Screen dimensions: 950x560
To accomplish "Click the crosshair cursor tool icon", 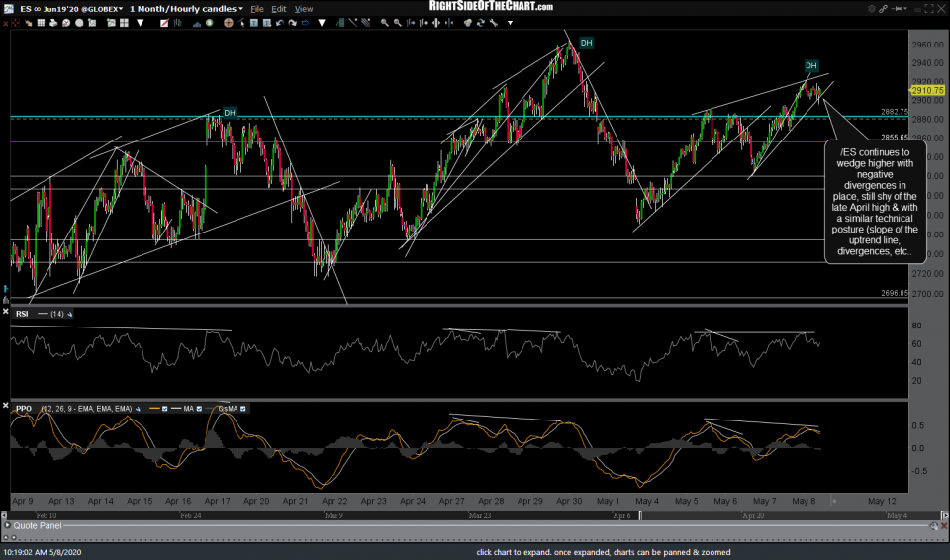I will point(228,23).
